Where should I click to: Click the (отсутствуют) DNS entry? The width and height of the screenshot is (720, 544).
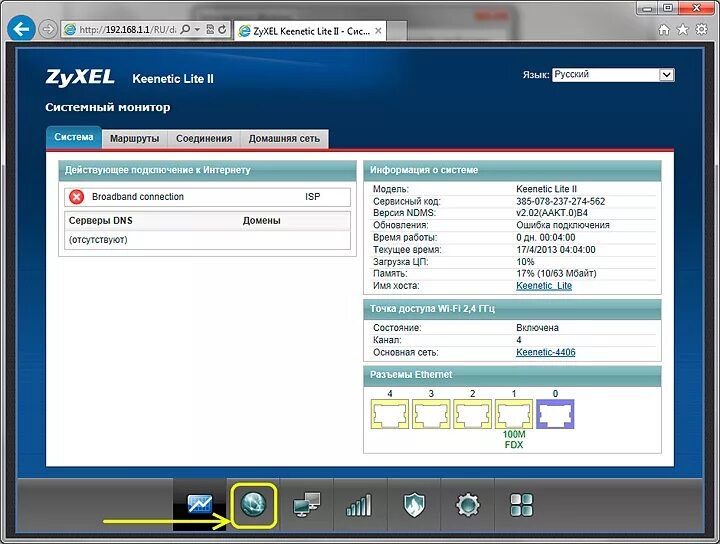98,240
